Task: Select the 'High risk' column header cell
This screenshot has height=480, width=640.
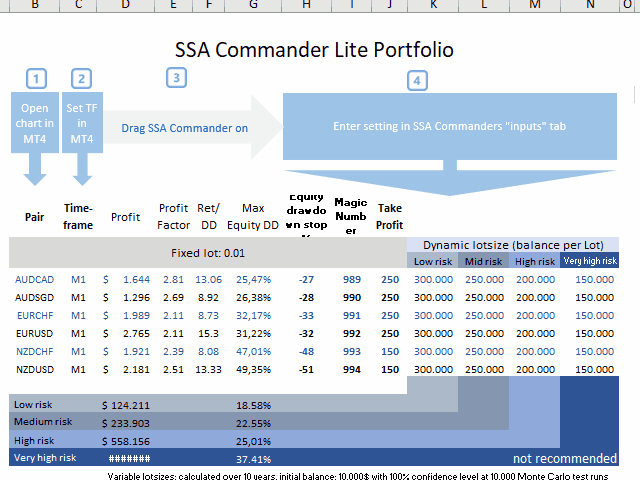Action: (535, 261)
